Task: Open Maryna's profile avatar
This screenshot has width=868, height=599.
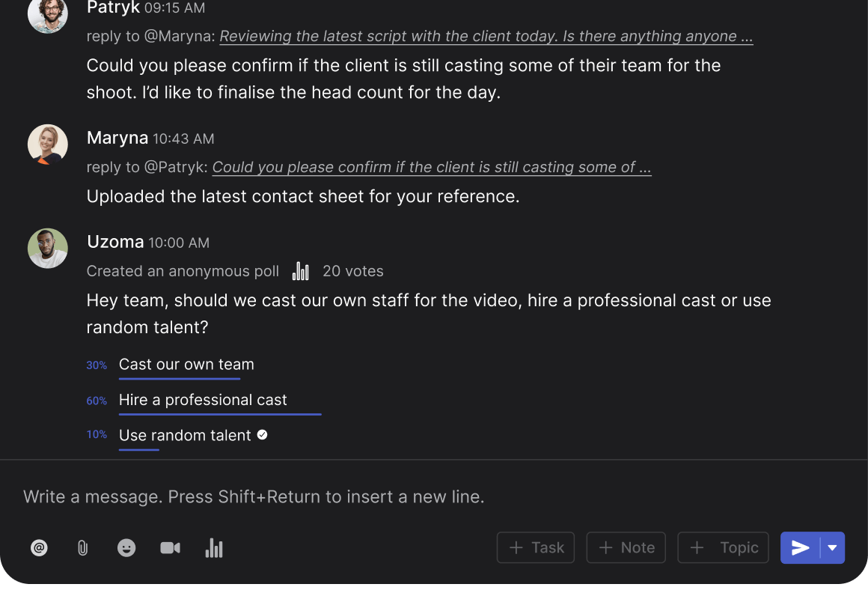Action: click(47, 144)
